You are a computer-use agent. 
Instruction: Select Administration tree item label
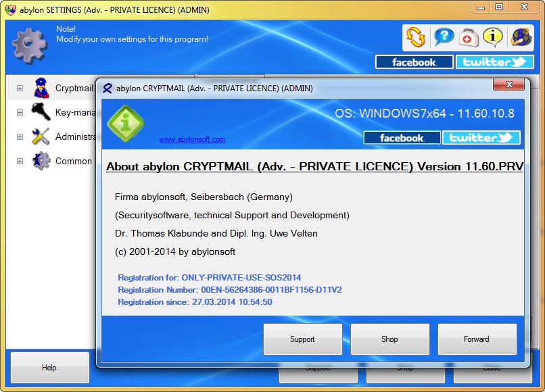click(76, 137)
